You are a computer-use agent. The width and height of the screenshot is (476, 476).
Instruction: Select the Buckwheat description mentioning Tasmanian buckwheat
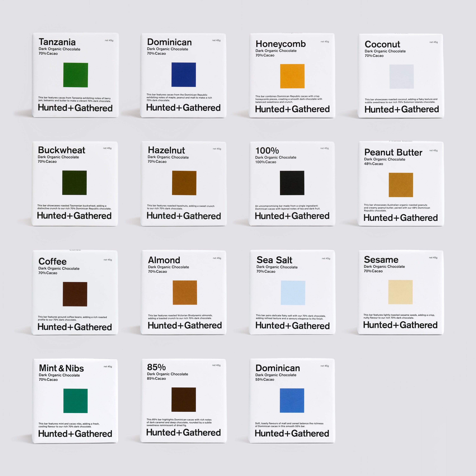[74, 207]
